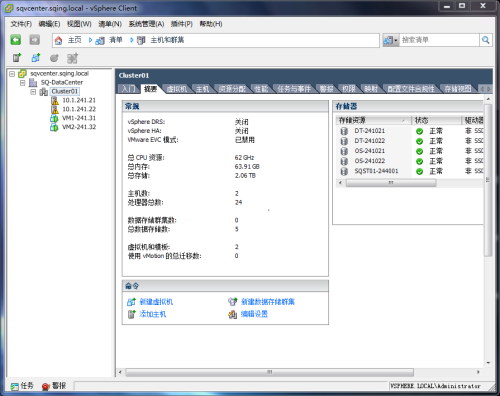
Task: Switch to the Virtual Machines tab
Action: tap(177, 89)
